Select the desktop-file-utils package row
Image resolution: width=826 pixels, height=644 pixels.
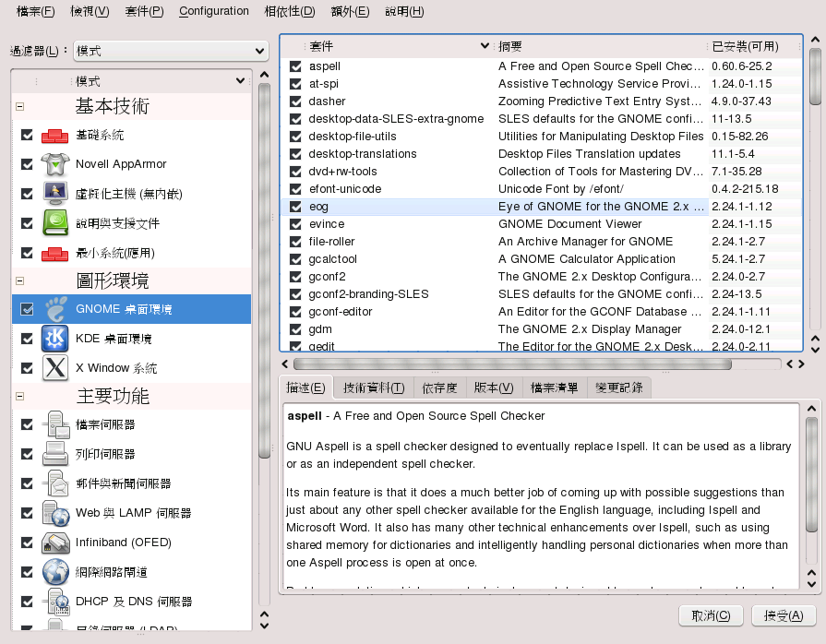pos(542,137)
